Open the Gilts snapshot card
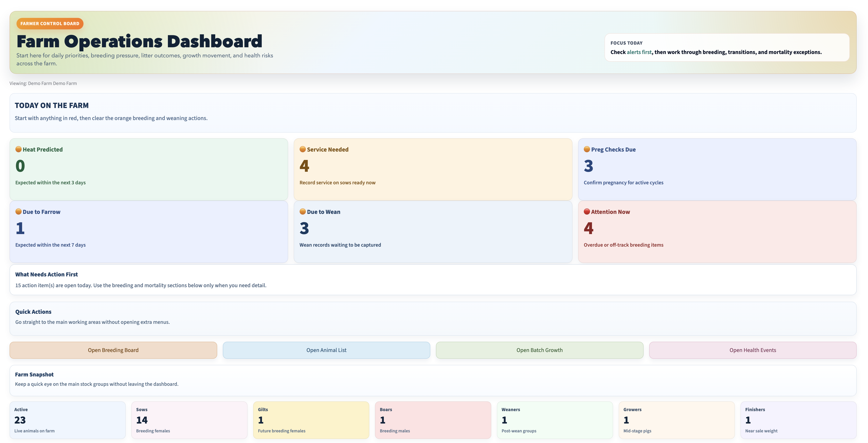 pos(311,420)
